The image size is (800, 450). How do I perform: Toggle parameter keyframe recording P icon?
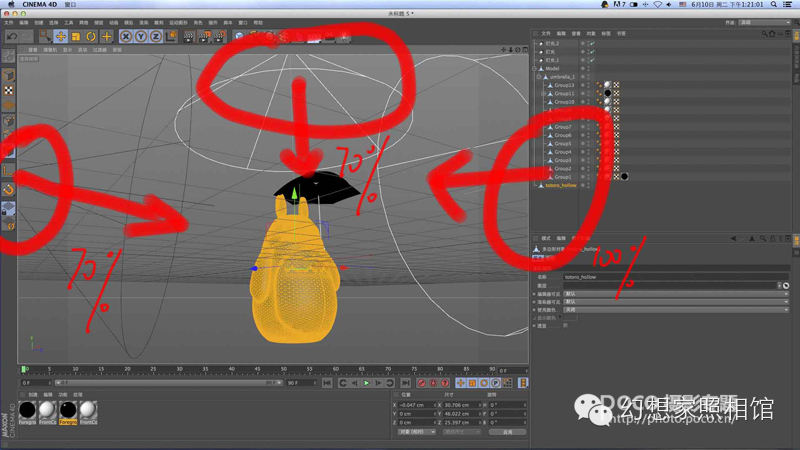pyautogui.click(x=496, y=383)
